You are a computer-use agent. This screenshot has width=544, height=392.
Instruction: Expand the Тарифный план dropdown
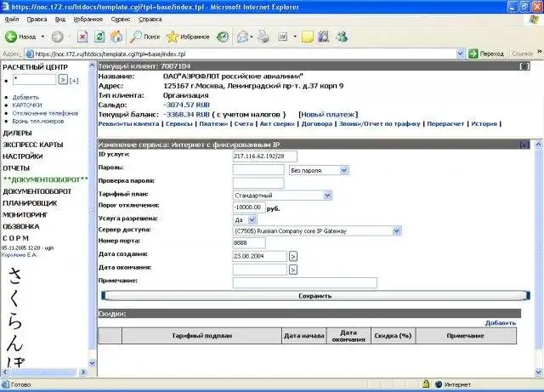(281, 194)
